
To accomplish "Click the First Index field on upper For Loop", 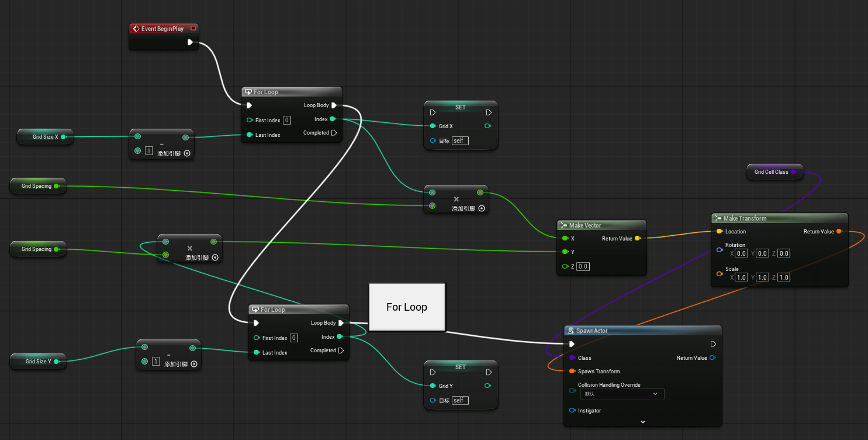I will tap(287, 121).
